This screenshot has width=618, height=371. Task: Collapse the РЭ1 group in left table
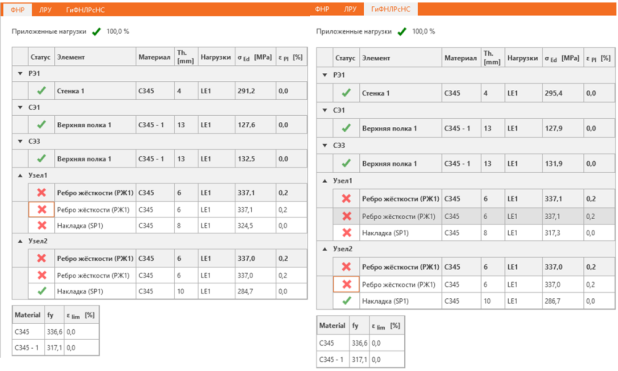(20, 73)
